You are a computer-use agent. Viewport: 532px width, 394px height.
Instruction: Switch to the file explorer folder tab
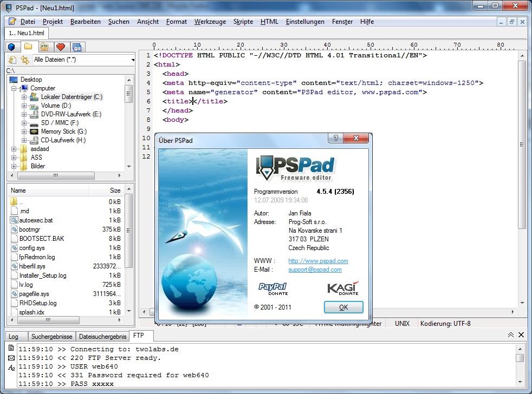point(29,47)
